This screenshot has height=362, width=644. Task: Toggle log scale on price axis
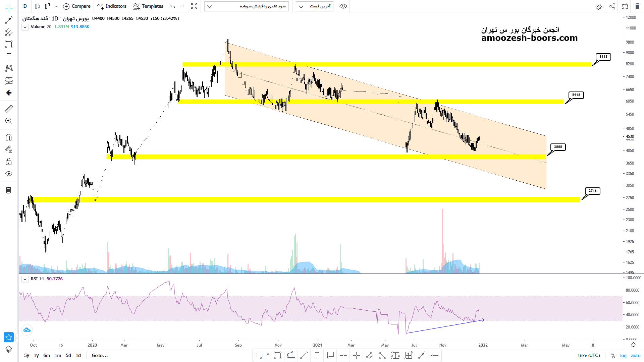(623, 355)
